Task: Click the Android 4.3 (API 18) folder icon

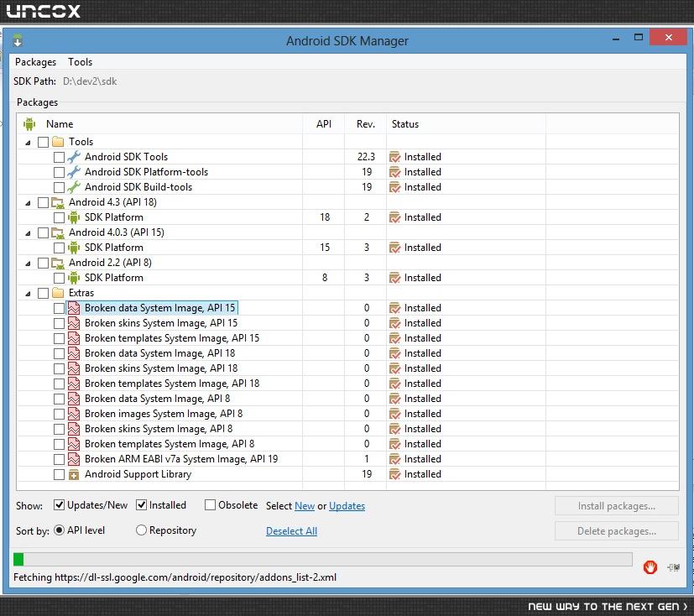Action: [x=58, y=202]
